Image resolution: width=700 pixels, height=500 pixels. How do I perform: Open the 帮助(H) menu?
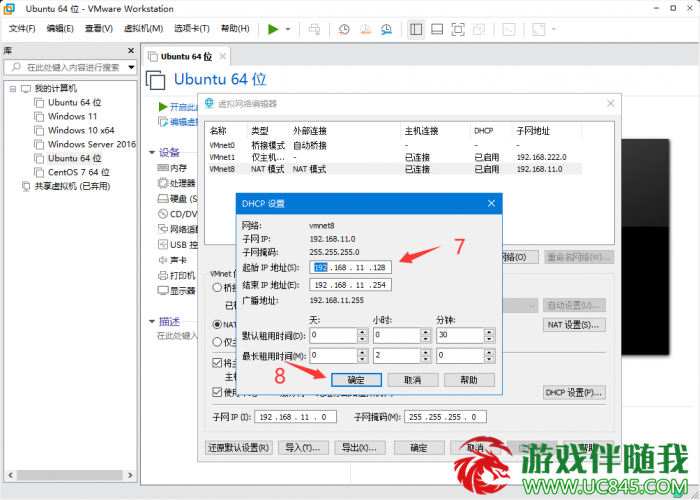[x=235, y=29]
